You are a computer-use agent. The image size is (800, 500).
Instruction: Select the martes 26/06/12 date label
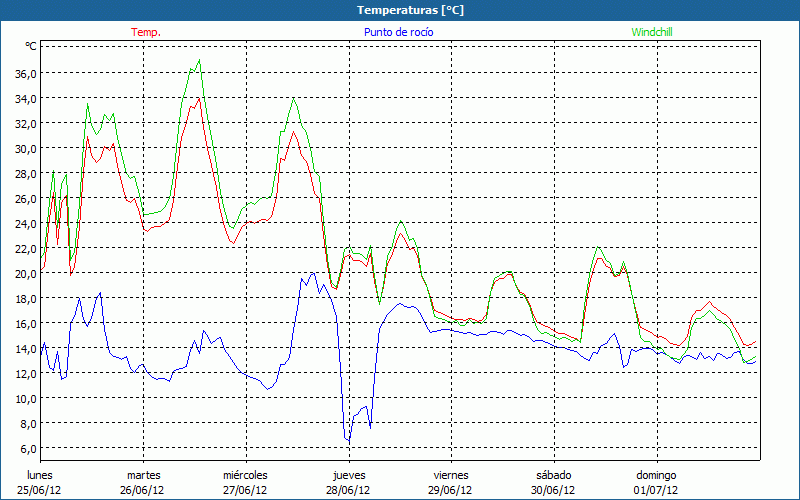[x=143, y=482]
